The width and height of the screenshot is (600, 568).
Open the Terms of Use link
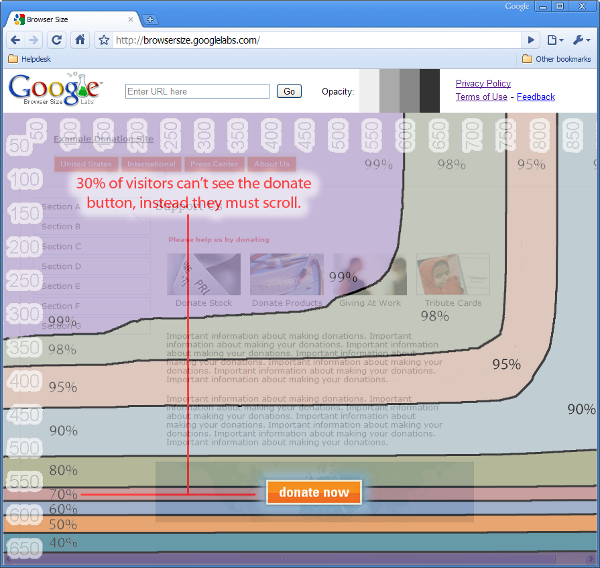tap(481, 97)
